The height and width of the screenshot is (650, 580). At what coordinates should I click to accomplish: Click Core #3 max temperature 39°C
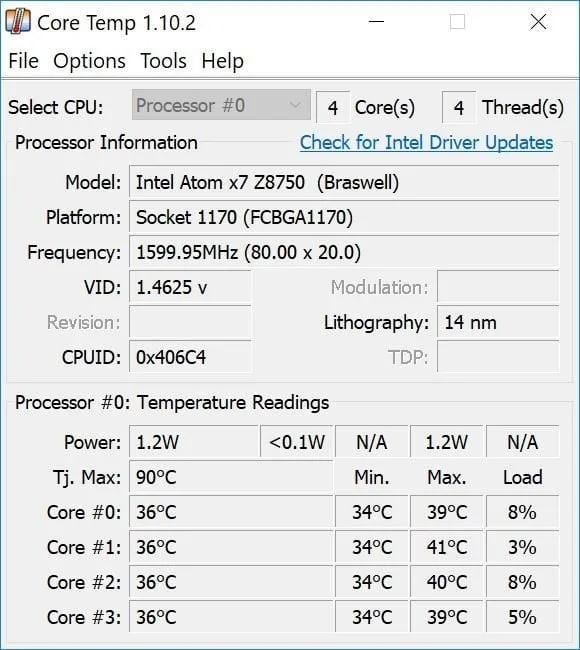click(x=447, y=617)
